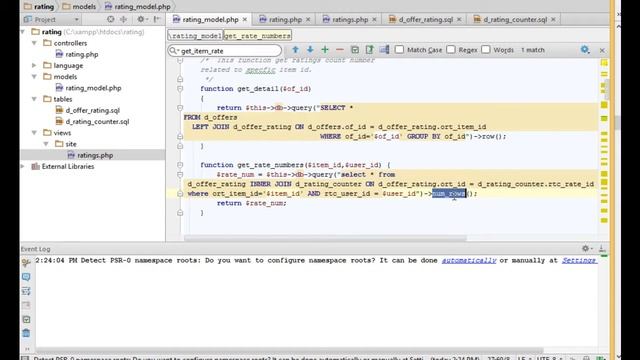Collapse the models folder

point(35,77)
